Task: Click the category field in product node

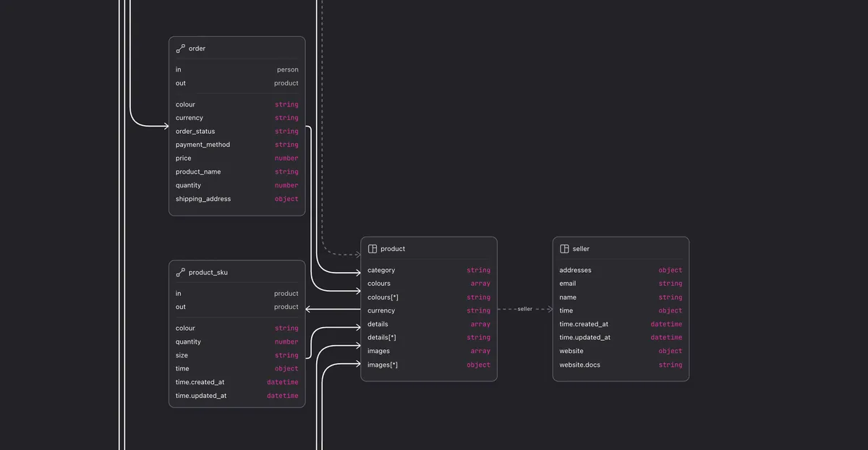Action: click(429, 270)
